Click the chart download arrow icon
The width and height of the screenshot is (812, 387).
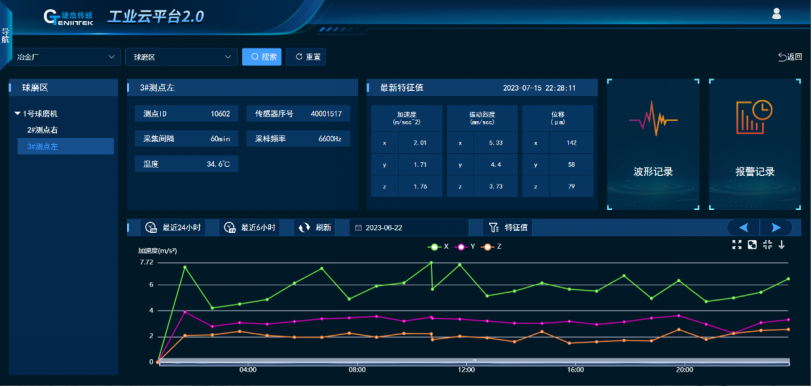coord(781,245)
